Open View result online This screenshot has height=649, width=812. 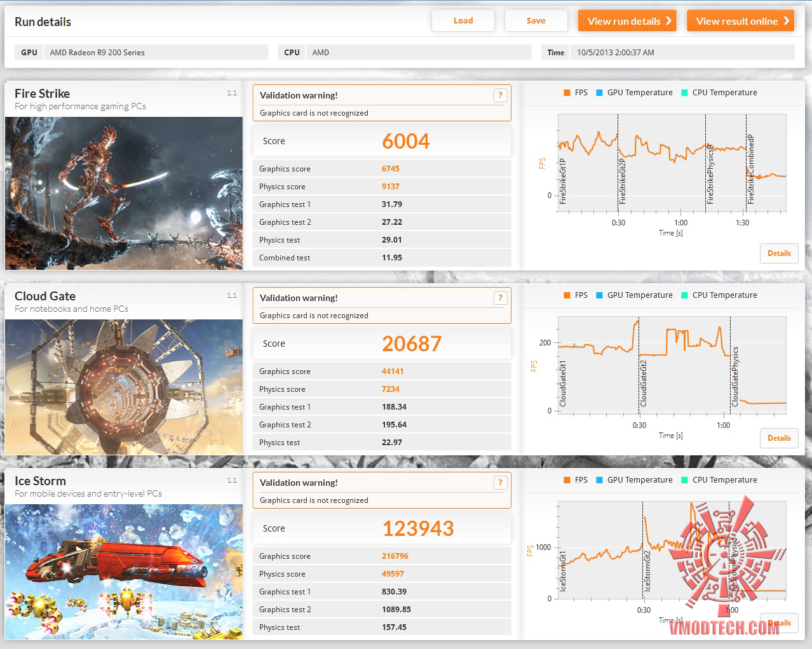[740, 21]
